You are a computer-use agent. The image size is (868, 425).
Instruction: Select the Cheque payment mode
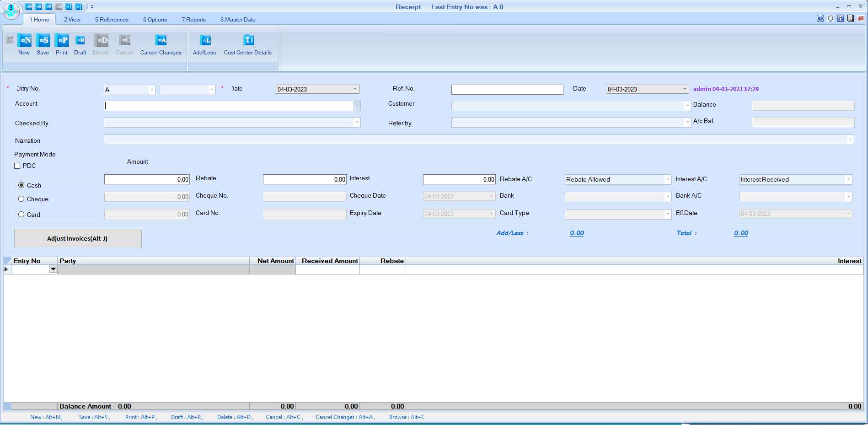click(21, 199)
